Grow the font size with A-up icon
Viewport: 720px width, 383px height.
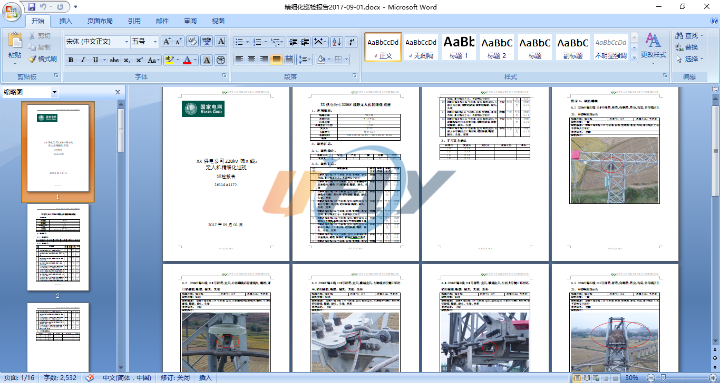[x=167, y=42]
